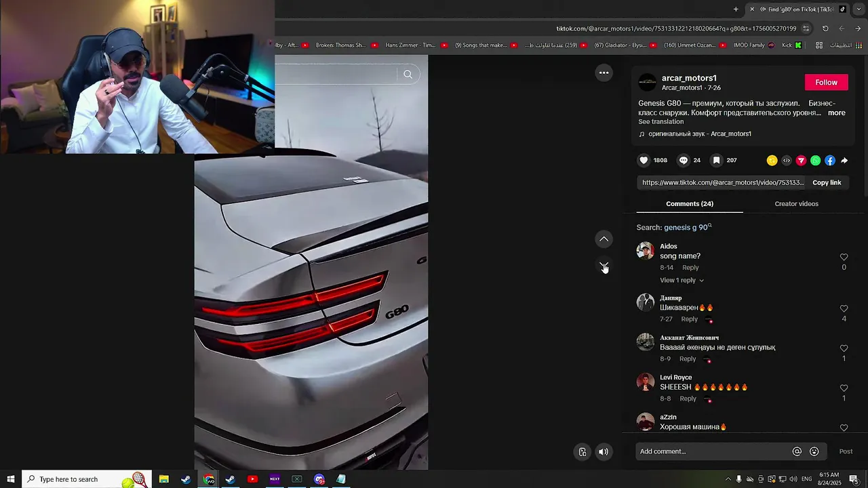
Task: Open the tab groups grid icon
Action: tap(818, 45)
